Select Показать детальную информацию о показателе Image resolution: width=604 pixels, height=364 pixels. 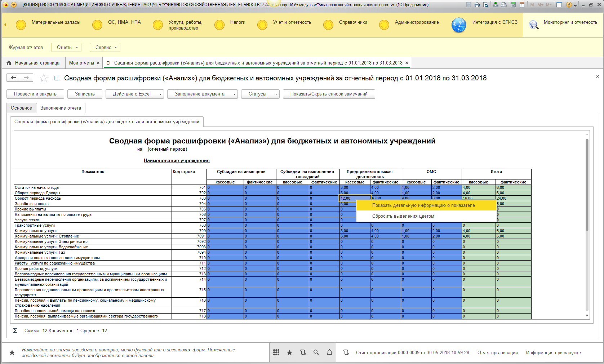click(423, 205)
